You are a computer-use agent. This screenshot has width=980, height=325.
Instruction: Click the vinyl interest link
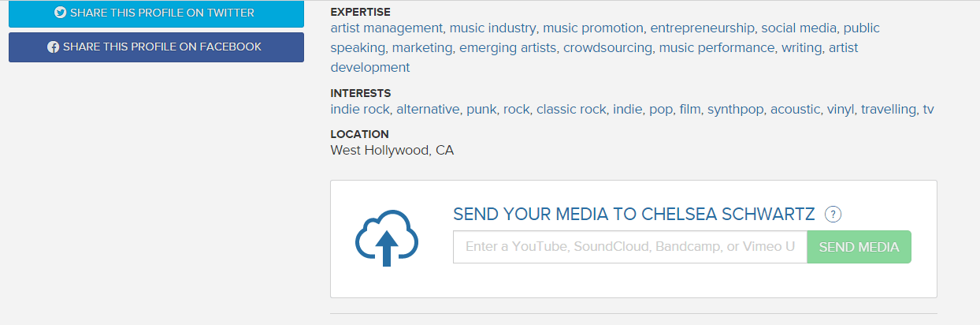(x=840, y=110)
